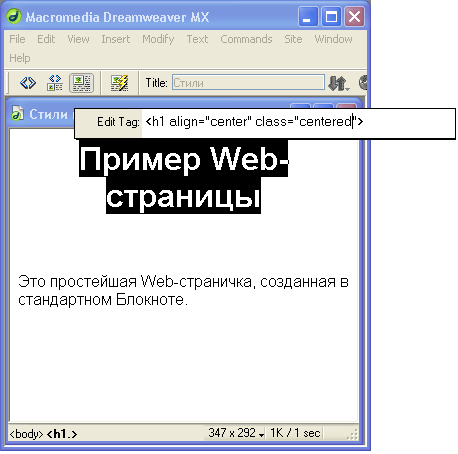Switch to Show Code View icon
Screen dimensions: 458x454
pyautogui.click(x=28, y=83)
